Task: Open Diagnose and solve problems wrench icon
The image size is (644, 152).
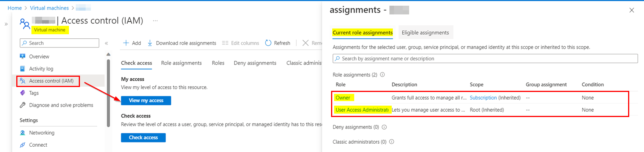Action: point(23,105)
